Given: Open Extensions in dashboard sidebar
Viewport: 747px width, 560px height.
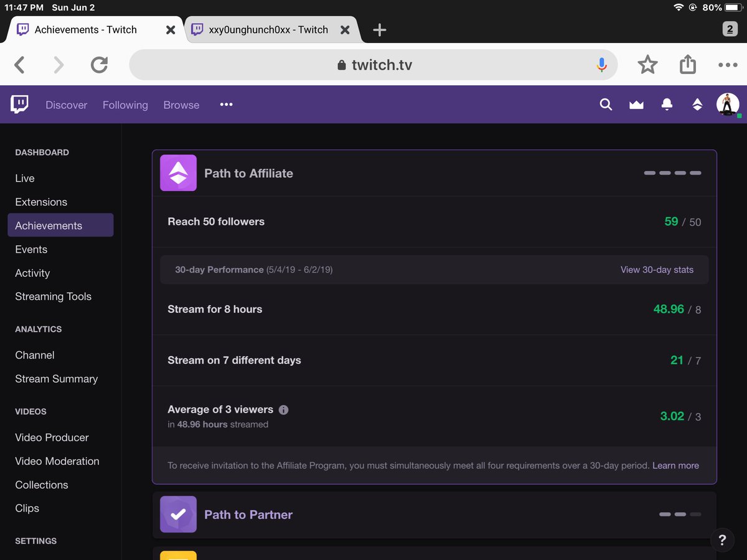Looking at the screenshot, I should [x=41, y=202].
